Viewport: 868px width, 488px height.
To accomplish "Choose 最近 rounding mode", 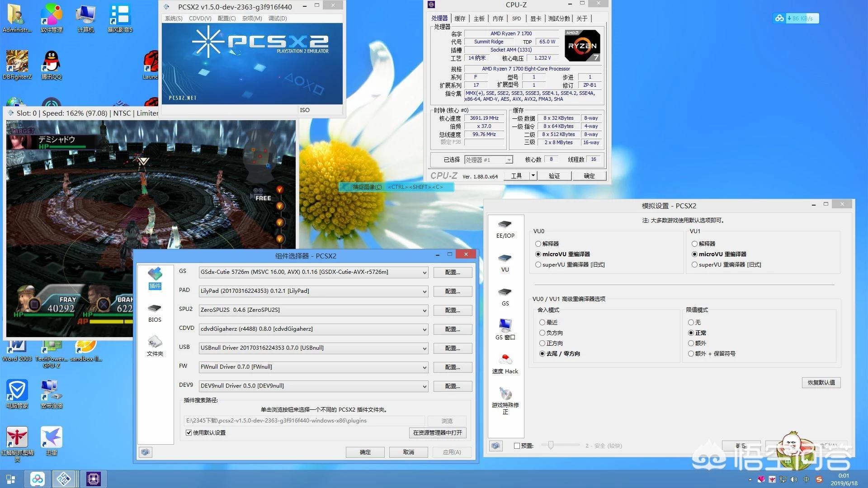I will point(548,323).
